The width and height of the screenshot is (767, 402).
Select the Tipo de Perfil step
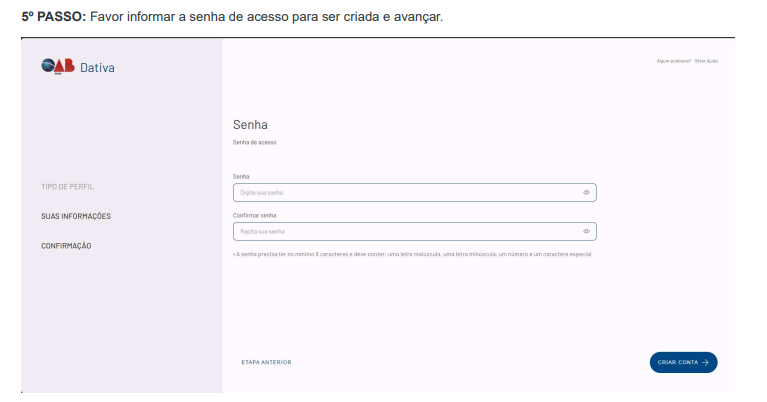(68, 187)
